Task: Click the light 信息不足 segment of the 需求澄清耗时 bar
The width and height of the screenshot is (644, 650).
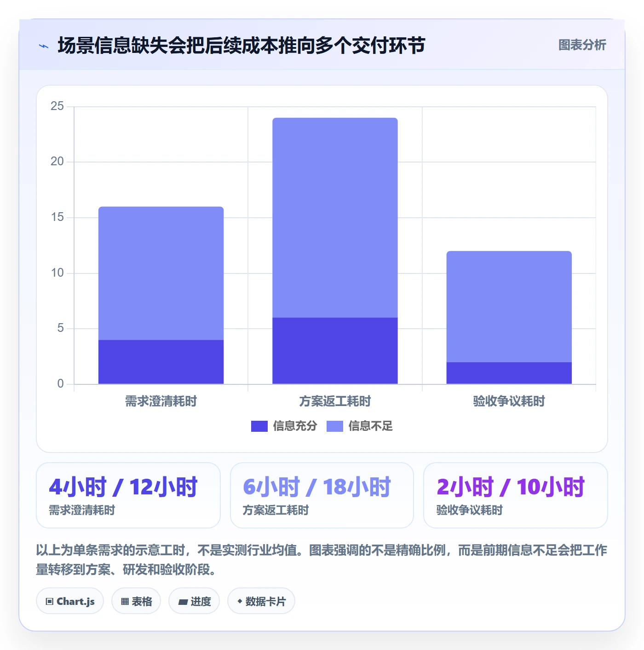Action: tap(161, 273)
